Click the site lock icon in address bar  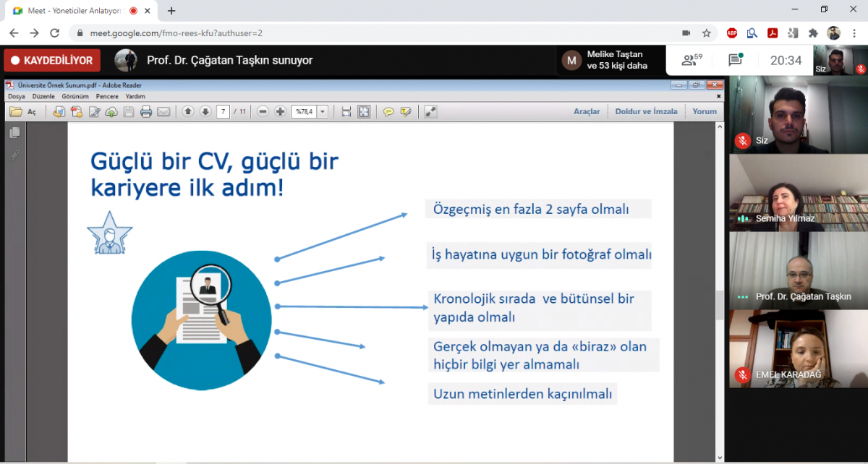coord(79,33)
